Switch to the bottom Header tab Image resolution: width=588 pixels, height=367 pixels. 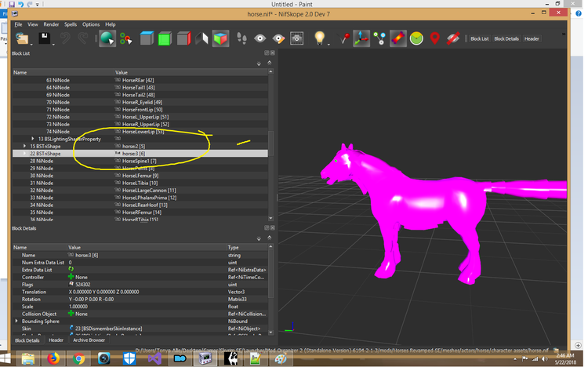click(56, 340)
